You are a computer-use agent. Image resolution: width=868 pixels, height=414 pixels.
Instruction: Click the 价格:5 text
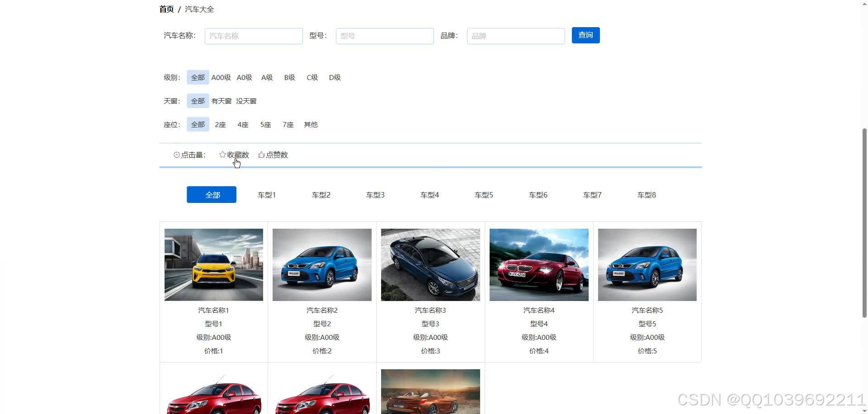647,351
